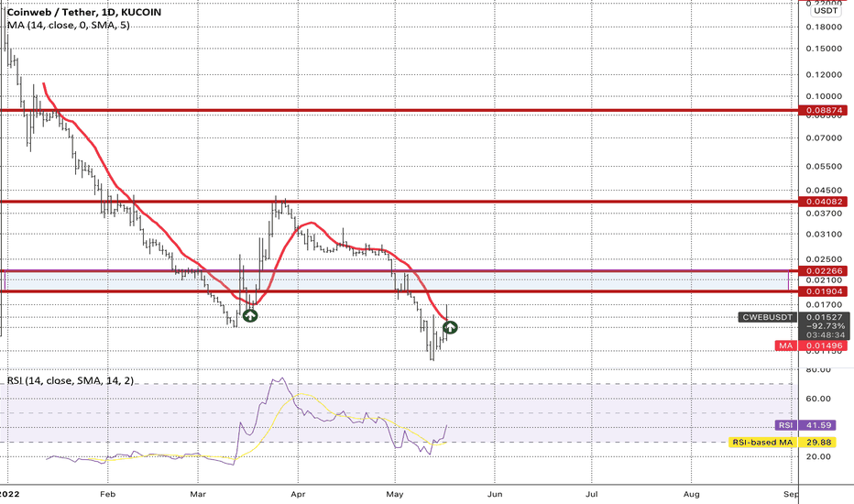
Task: Open the USDT currency selector
Action: (x=826, y=10)
